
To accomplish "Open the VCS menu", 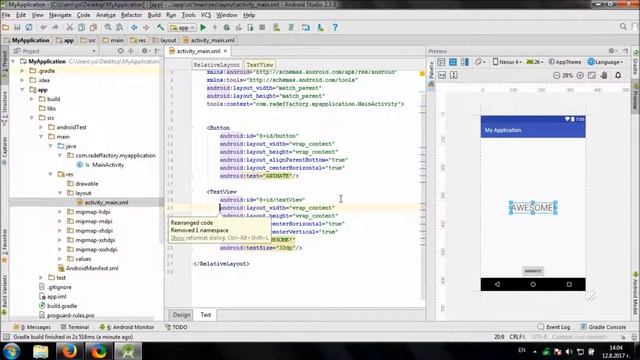I will (206, 15).
